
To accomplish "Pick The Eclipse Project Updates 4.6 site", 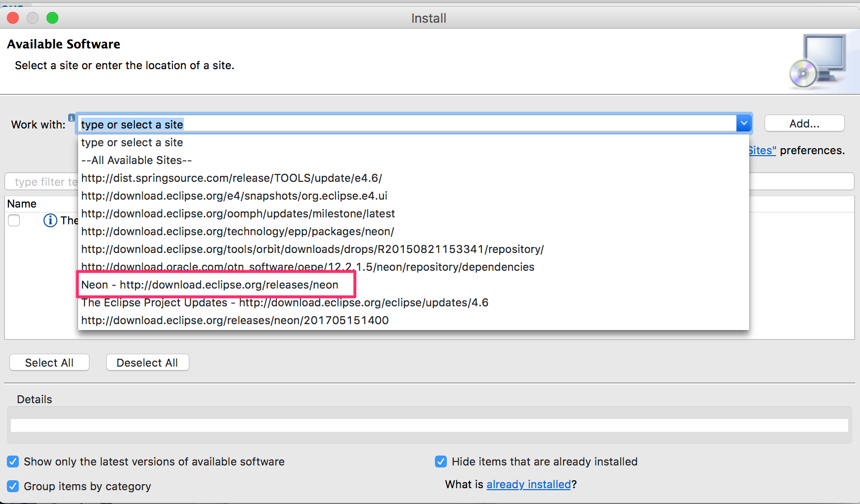I will [x=413, y=302].
